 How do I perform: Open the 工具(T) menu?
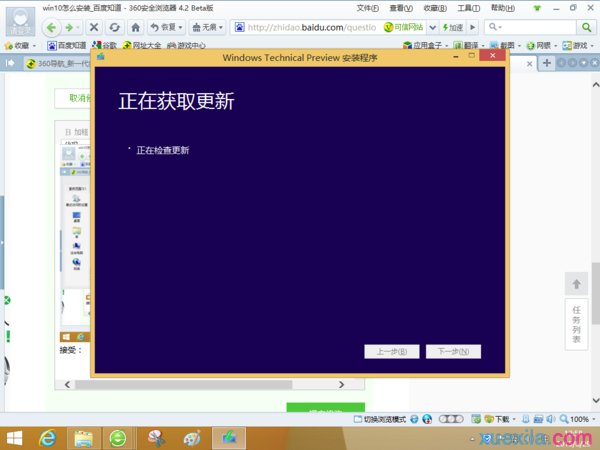[x=469, y=8]
